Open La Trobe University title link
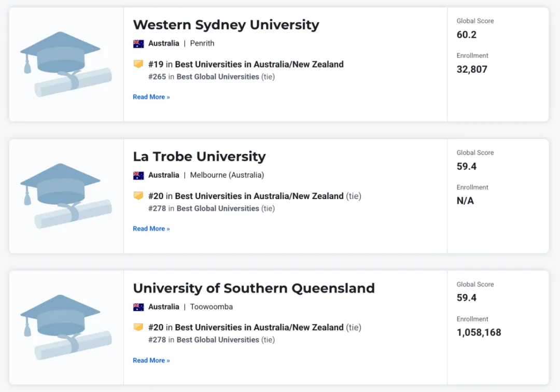560x392 pixels. pyautogui.click(x=199, y=157)
